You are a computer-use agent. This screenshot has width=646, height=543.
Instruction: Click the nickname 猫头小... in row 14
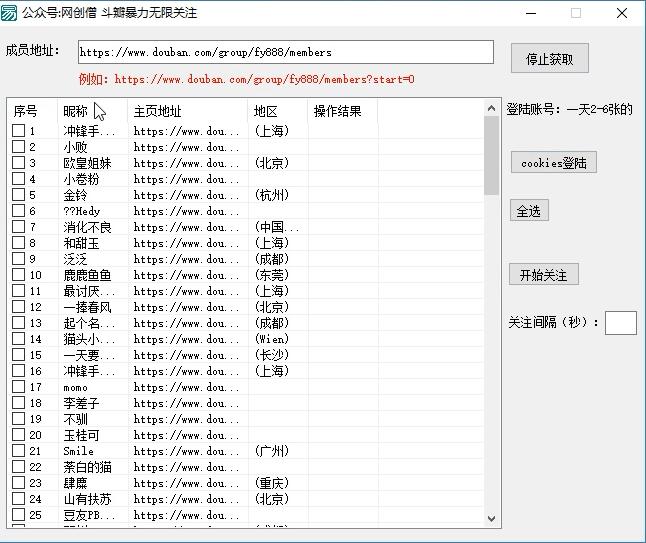89,339
